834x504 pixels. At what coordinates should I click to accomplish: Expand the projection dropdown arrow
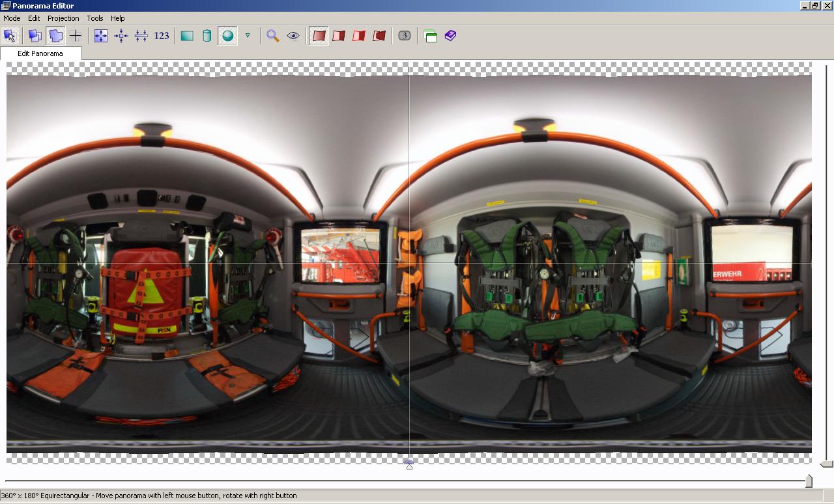248,35
